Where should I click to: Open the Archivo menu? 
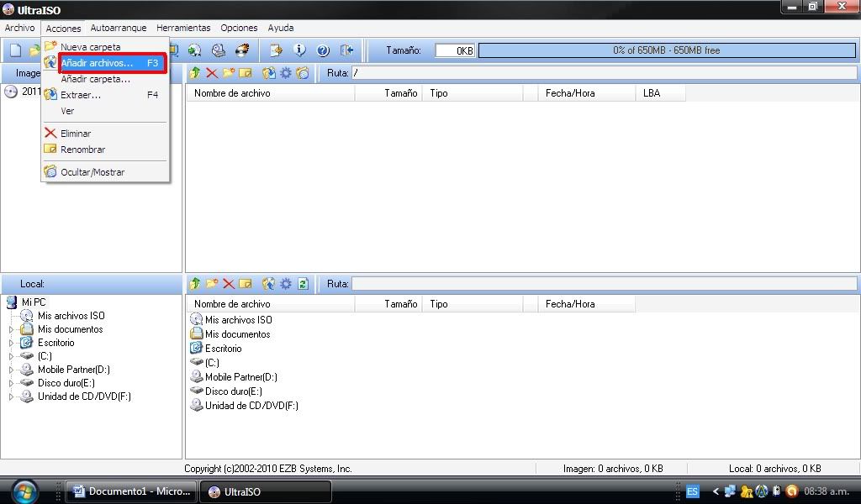20,28
